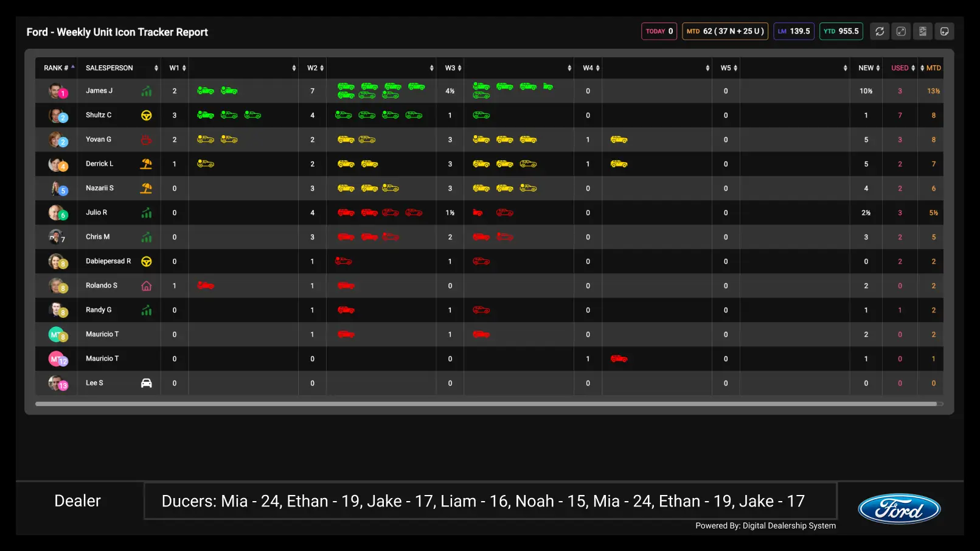Click Rolando S's red car icon in W1
This screenshot has width=980, height=551.
206,286
